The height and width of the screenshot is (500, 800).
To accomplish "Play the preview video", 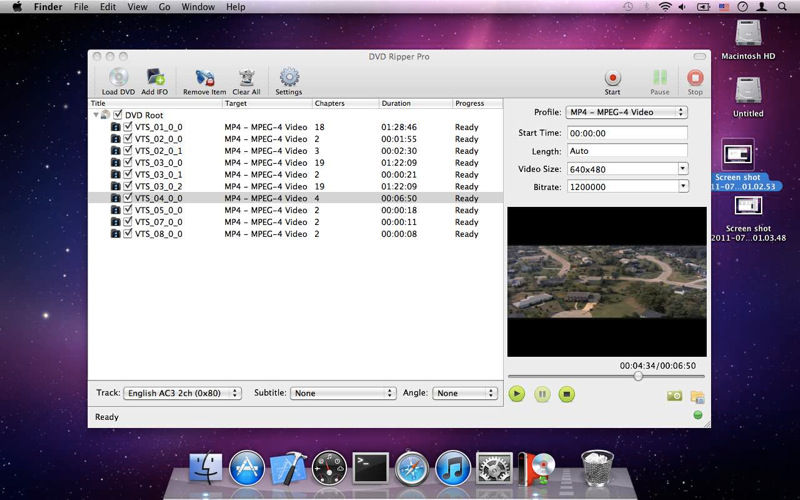I will coord(517,394).
